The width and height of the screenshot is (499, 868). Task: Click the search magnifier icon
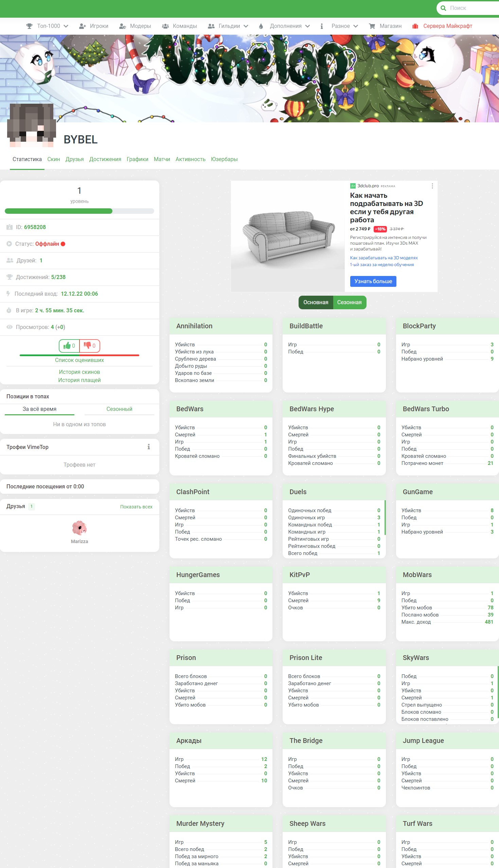[443, 8]
